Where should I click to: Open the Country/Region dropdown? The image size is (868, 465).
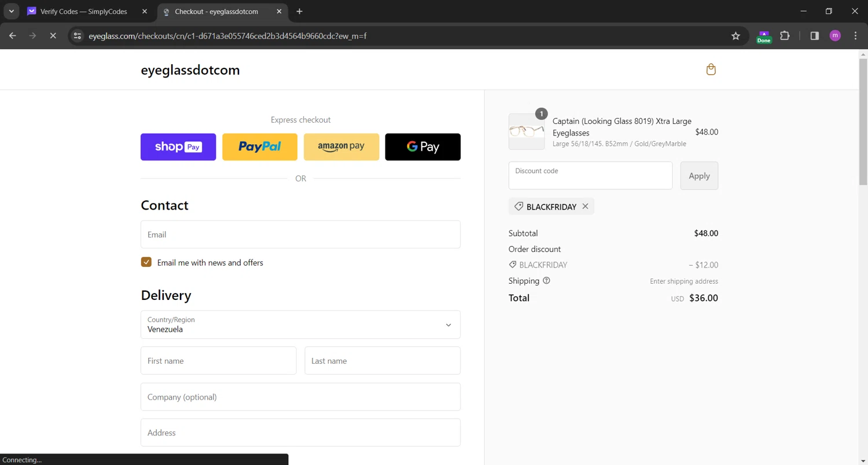point(300,324)
